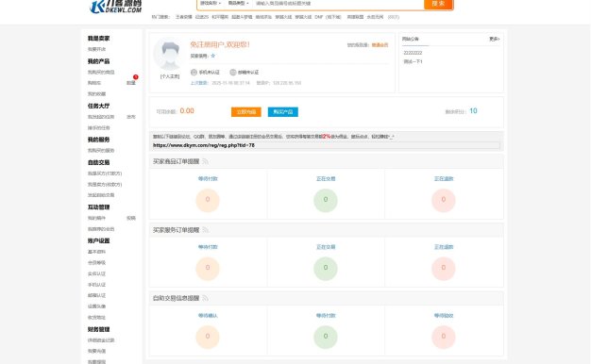Image resolution: width=591 pixels, height=364 pixels.
Task: Click green count circle in 自助交易信息提醒
Action: tap(326, 337)
